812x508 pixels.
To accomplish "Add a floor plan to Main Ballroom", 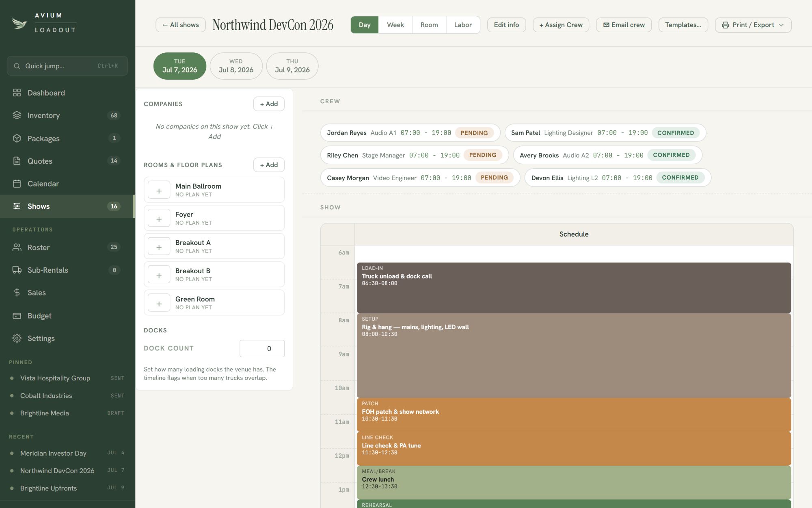I will click(x=159, y=190).
